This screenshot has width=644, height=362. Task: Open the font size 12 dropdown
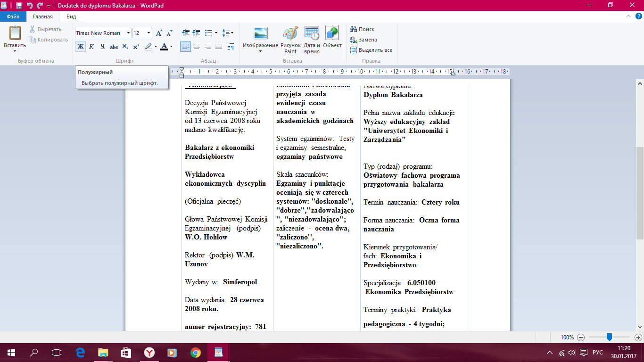142,33
